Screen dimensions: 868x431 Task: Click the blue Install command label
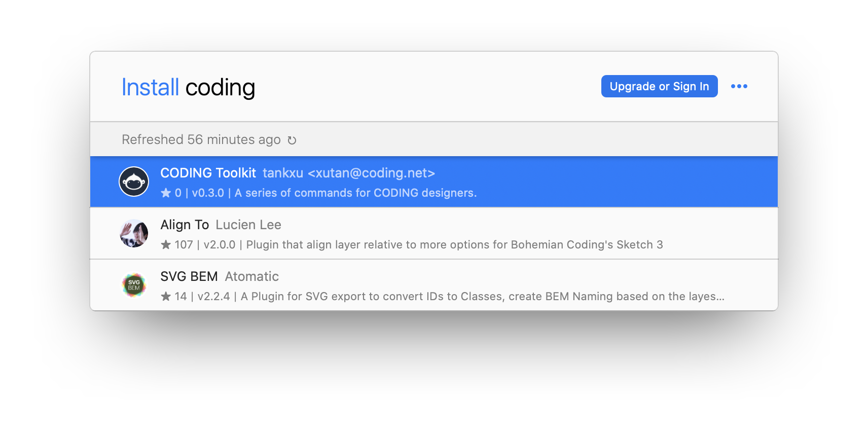150,87
